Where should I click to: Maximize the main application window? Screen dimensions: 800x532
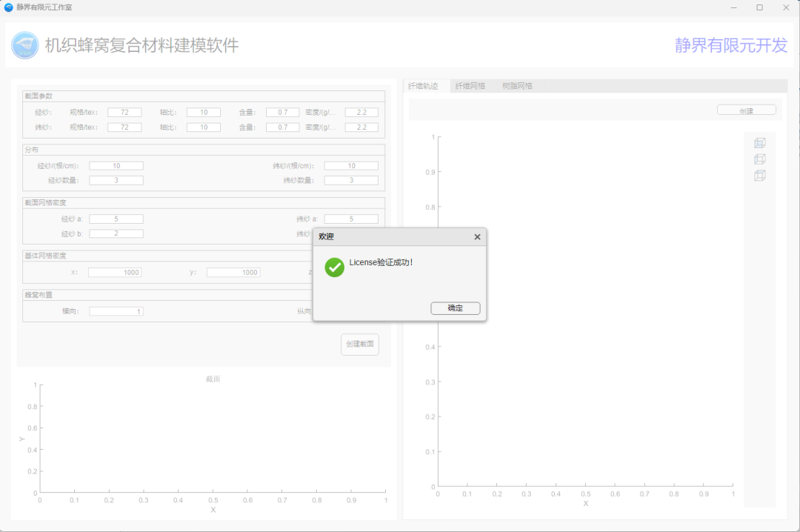[x=760, y=7]
